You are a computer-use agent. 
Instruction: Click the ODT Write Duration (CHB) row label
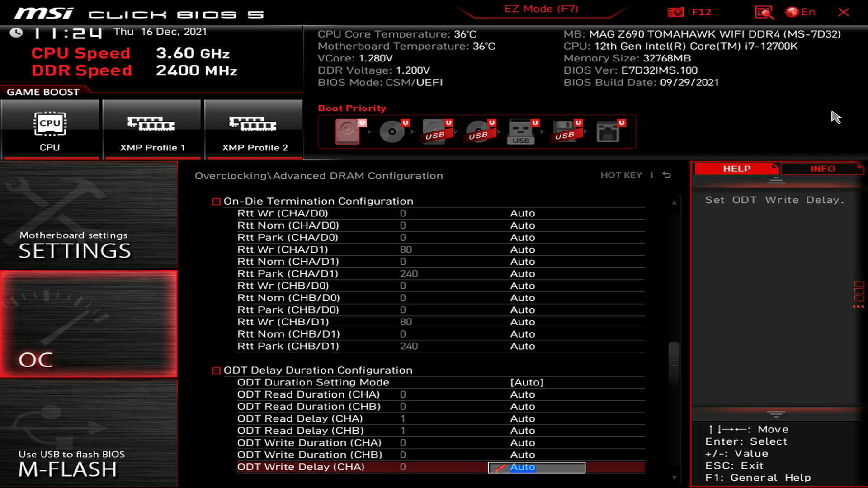[310, 455]
